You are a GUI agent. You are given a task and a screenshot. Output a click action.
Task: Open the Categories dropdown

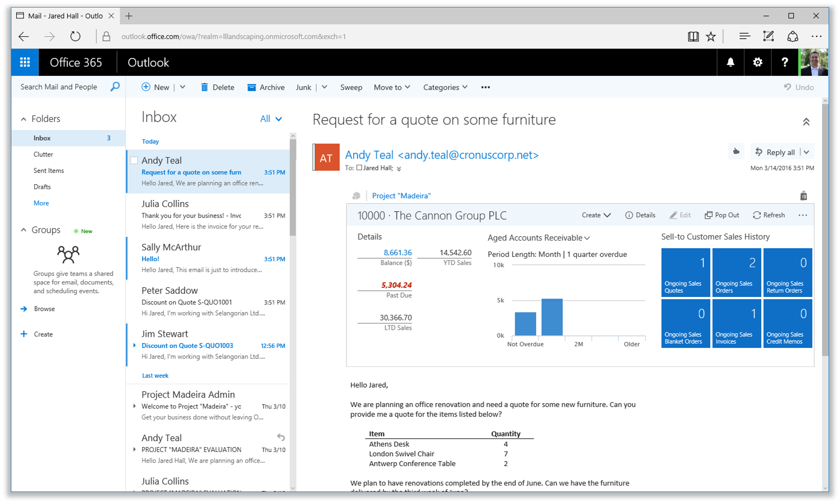pos(445,87)
